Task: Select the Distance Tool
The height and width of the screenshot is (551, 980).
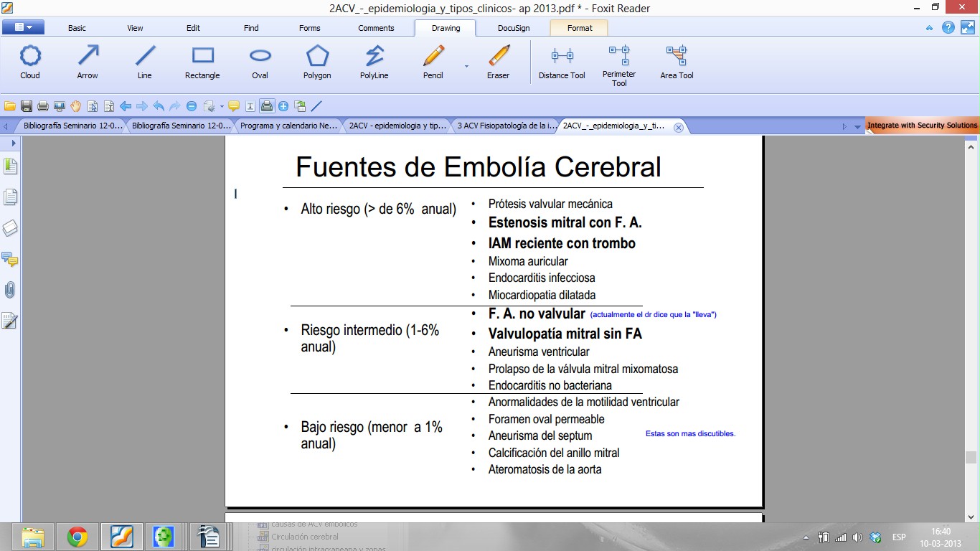Action: [x=562, y=61]
